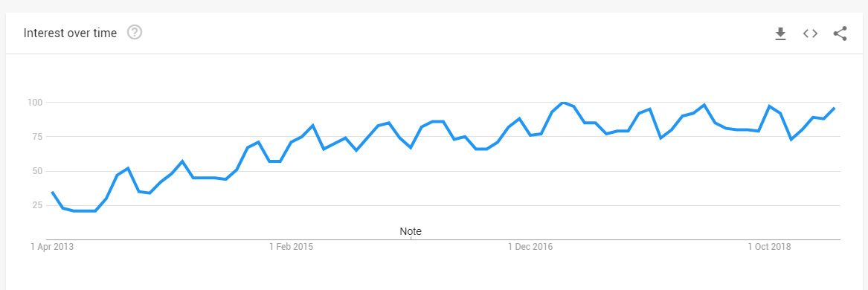Download the chart data as CSV

click(x=780, y=33)
